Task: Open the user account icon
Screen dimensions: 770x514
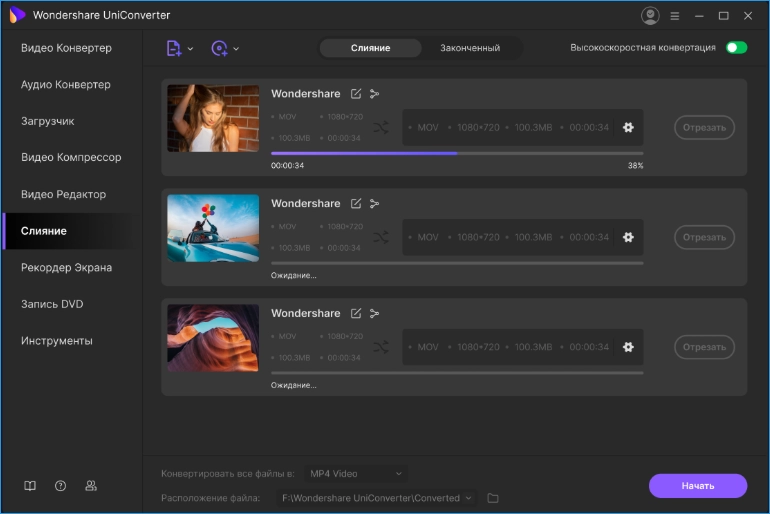Action: point(650,16)
